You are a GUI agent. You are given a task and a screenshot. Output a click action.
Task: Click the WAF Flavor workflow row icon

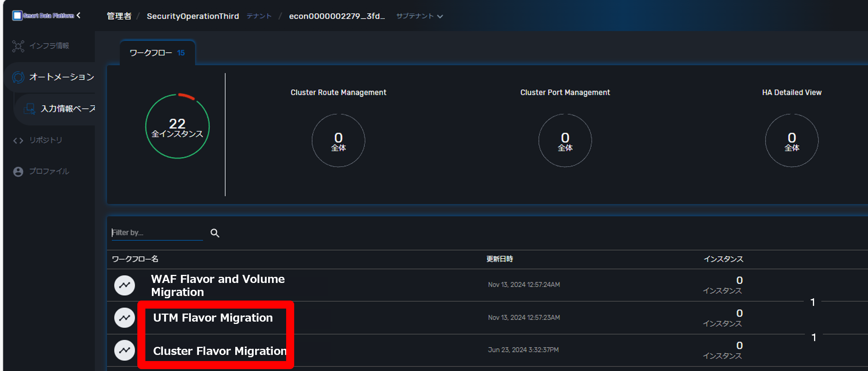(125, 285)
